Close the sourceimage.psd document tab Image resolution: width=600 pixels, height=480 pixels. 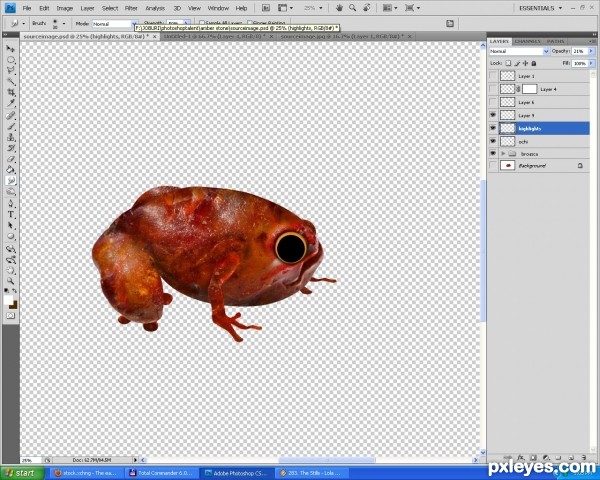(x=155, y=36)
